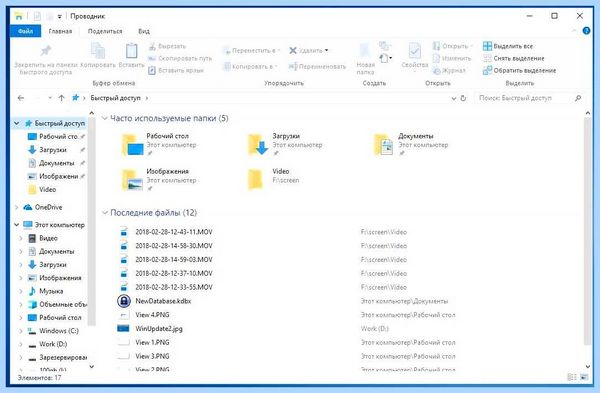
Task: Click Выделить все select all
Action: tap(508, 46)
